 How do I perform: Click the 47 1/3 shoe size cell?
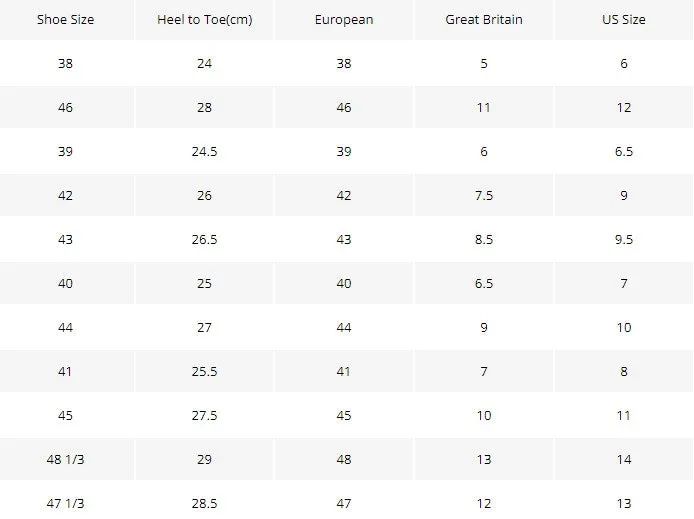[x=66, y=503]
